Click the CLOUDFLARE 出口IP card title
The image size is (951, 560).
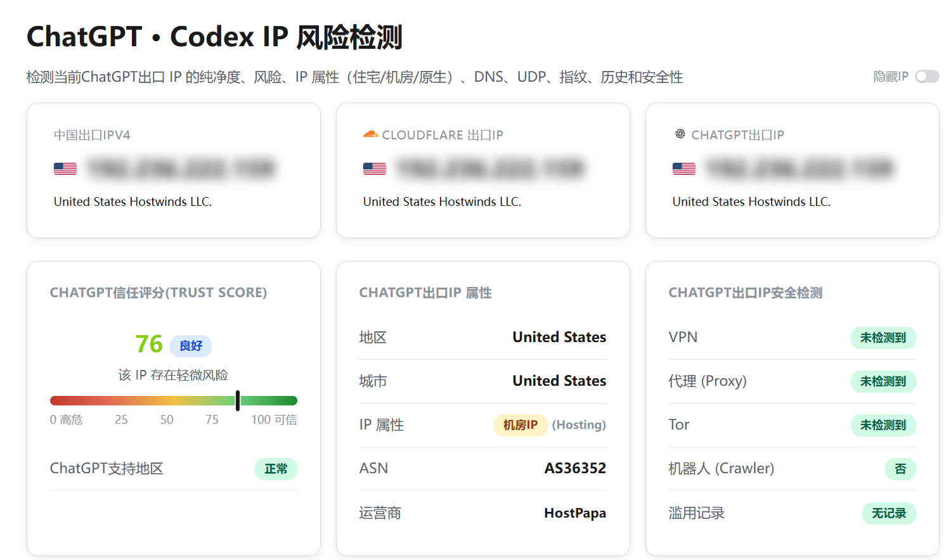point(443,135)
